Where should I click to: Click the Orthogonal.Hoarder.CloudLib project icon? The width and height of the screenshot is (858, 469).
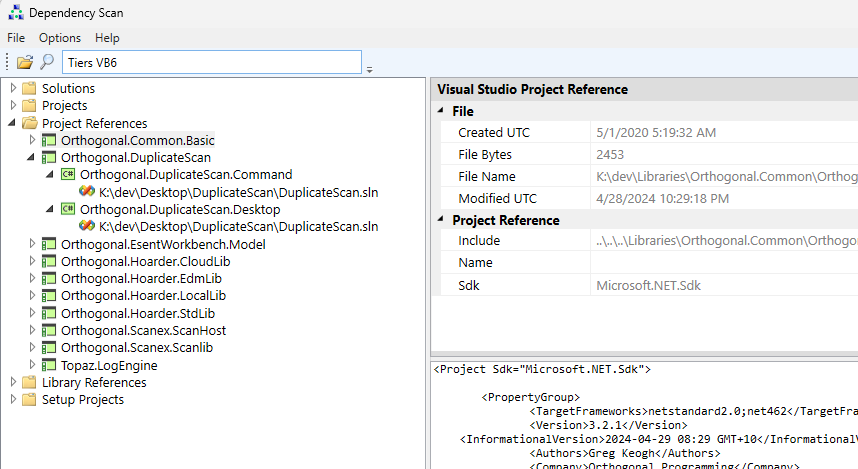pos(49,261)
